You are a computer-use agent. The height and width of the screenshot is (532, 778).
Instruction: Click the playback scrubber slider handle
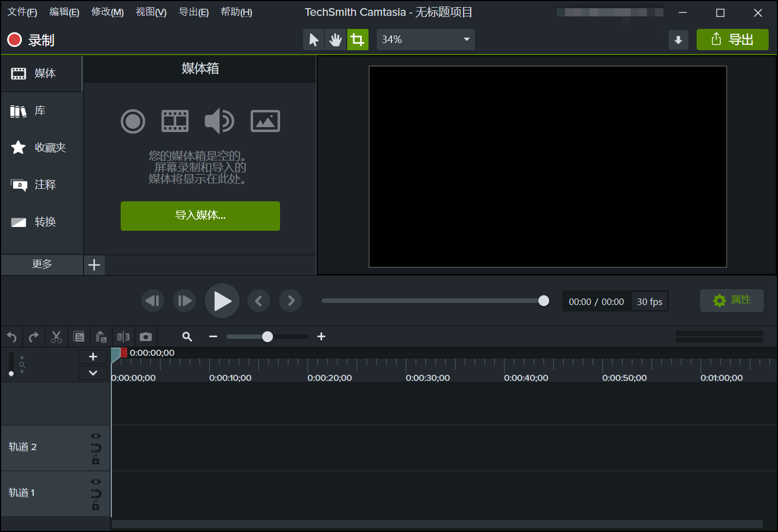543,301
